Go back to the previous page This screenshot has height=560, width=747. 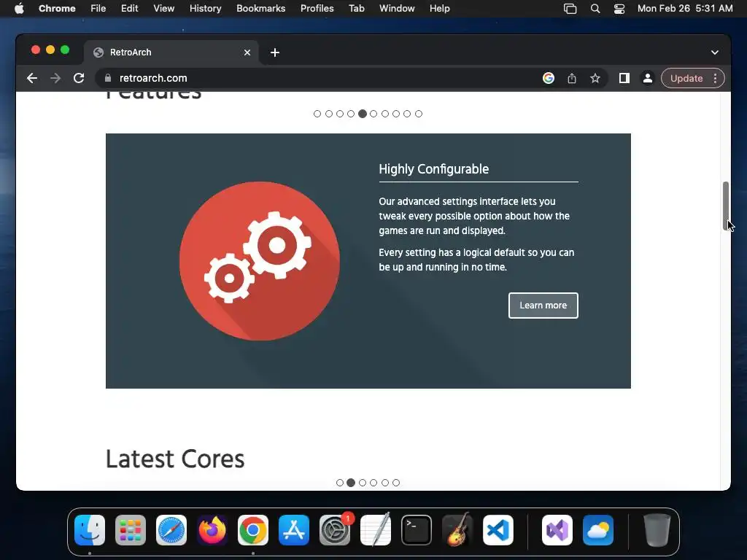(x=32, y=78)
